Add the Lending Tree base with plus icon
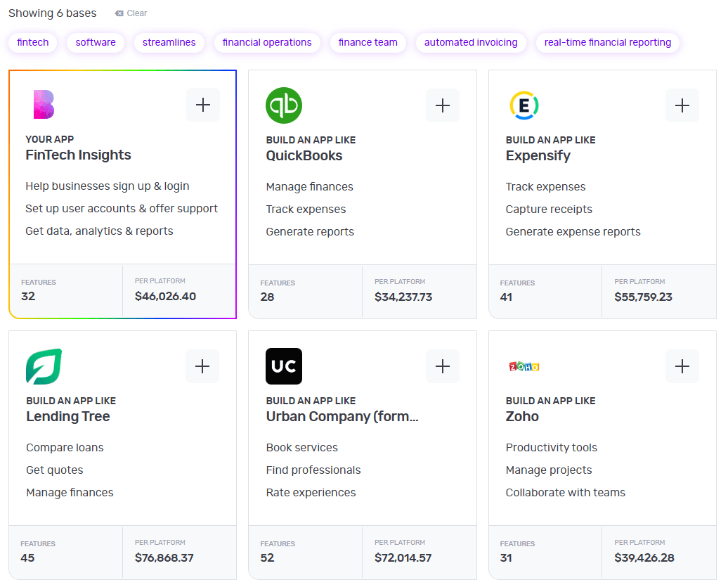The width and height of the screenshot is (728, 587). (x=202, y=366)
